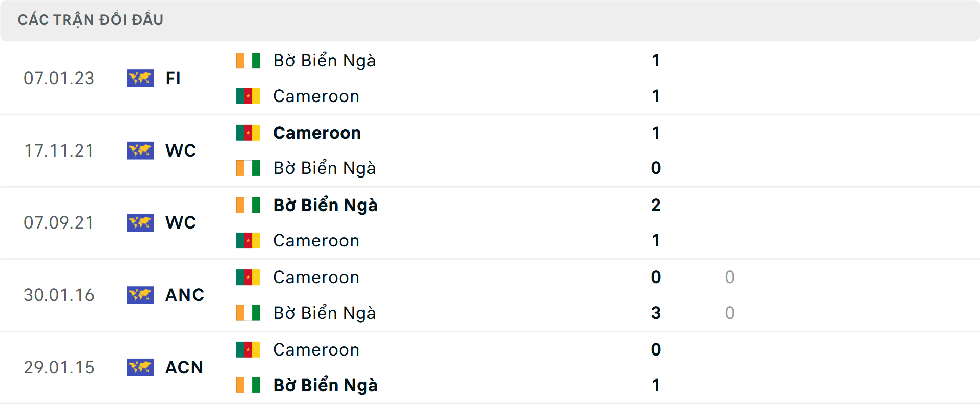Click the score 3 of Bờ Biển Ngà in ANC match
The height and width of the screenshot is (404, 980).
[x=656, y=313]
